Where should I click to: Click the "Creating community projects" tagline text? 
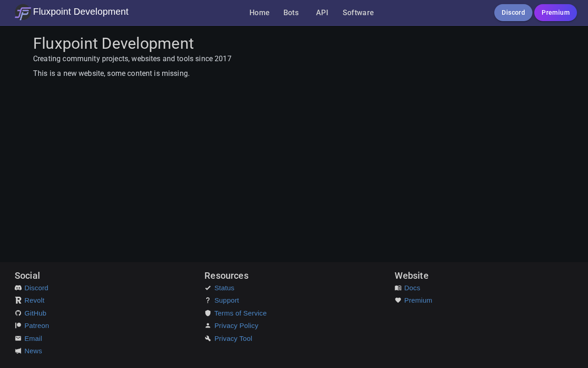tap(132, 59)
